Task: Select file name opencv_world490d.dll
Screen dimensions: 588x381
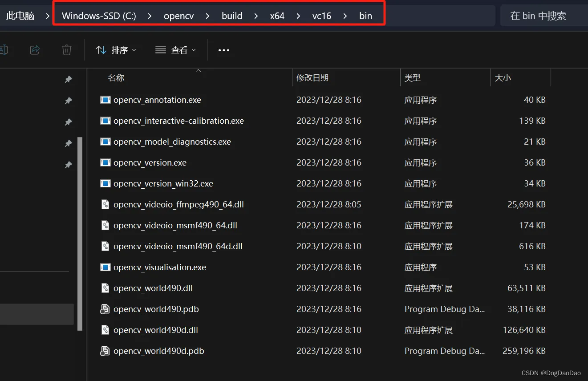Action: point(156,330)
